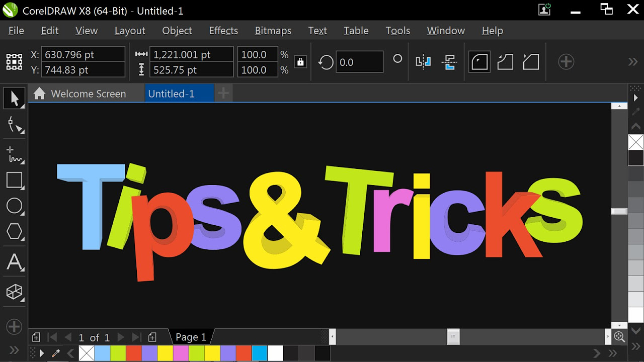Pick no-fill swatch in right palette
Screen dimensions: 644x362
pyautogui.click(x=636, y=142)
